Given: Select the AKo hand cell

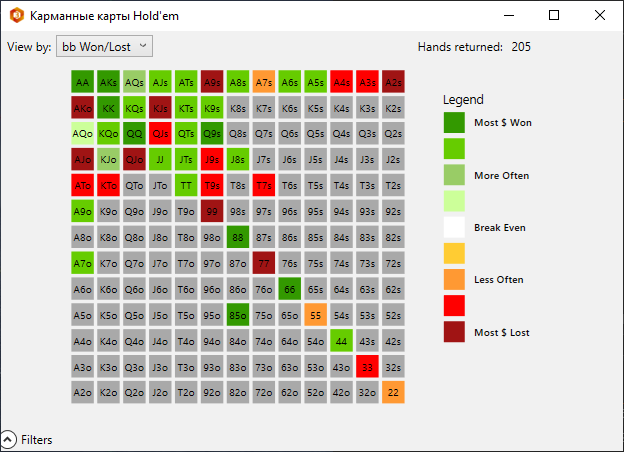Looking at the screenshot, I should click(x=83, y=108).
